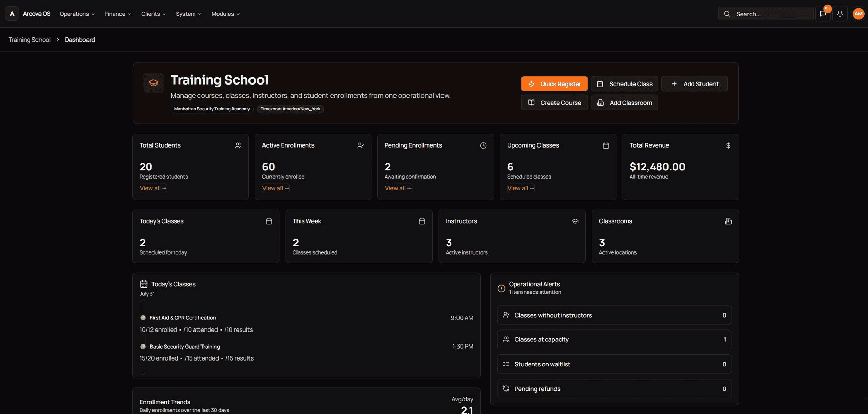Click the This Week calendar icon
This screenshot has height=414, width=868.
click(422, 221)
